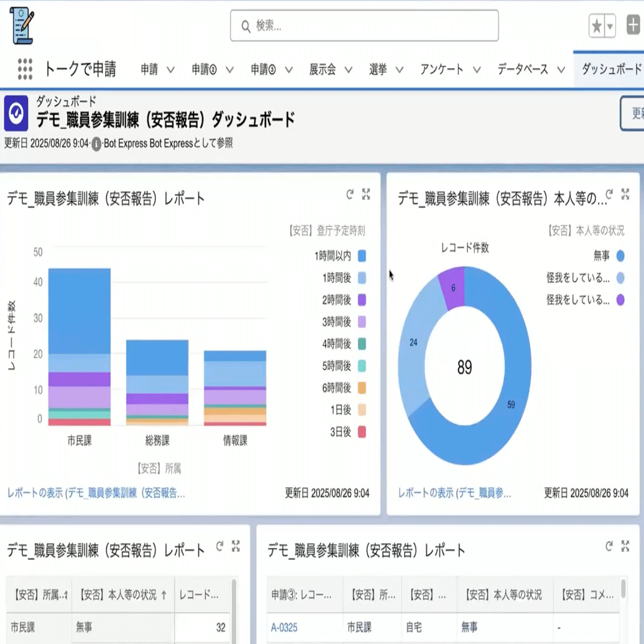644x644 pixels.
Task: Open the favorites dropdown arrow
Action: click(x=609, y=25)
